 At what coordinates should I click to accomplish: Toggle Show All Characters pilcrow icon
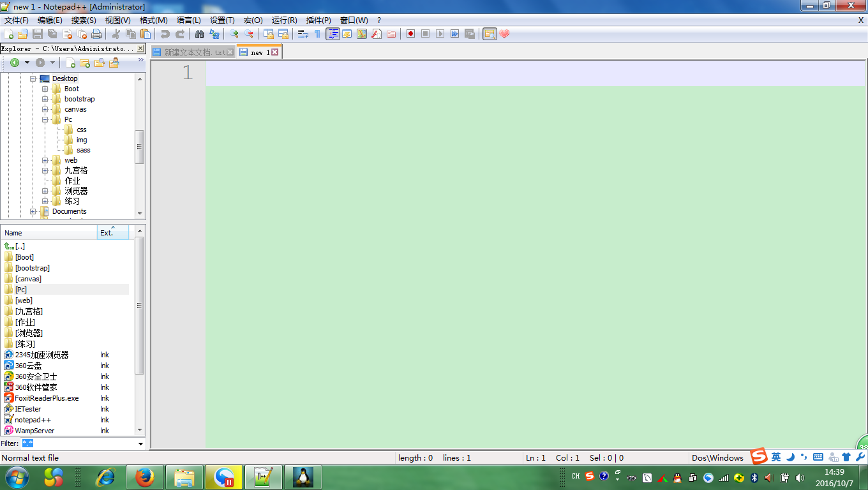[x=317, y=34]
